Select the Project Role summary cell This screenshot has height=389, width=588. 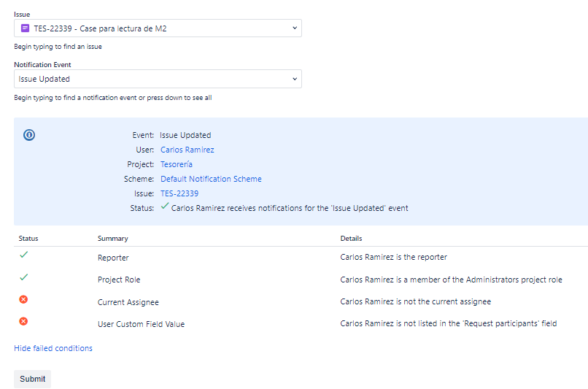[119, 280]
